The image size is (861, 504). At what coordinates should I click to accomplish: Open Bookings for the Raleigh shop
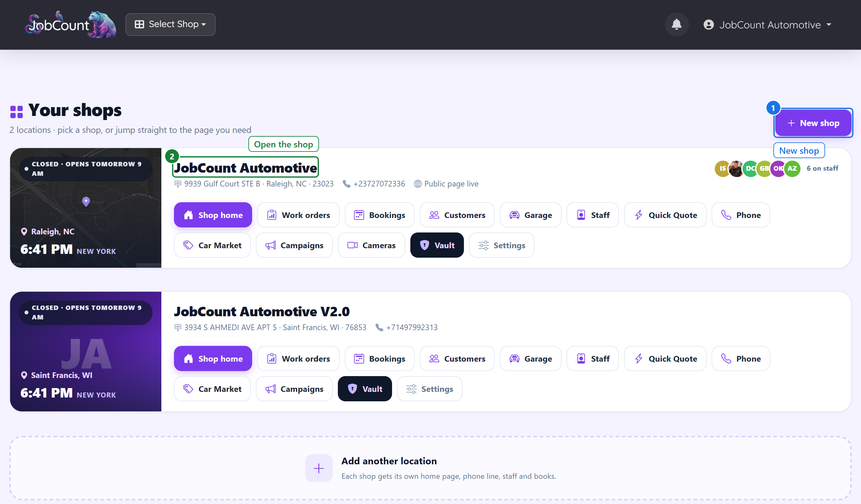point(379,215)
